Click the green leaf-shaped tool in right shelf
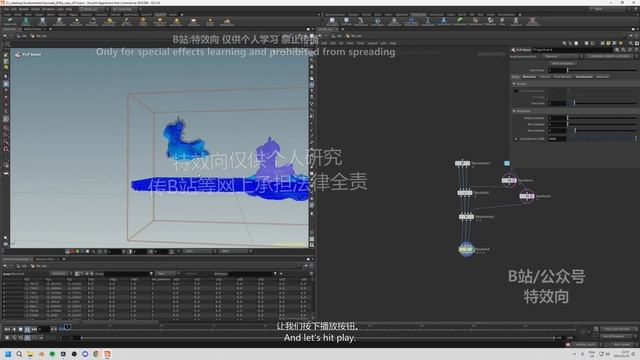 (460, 20)
